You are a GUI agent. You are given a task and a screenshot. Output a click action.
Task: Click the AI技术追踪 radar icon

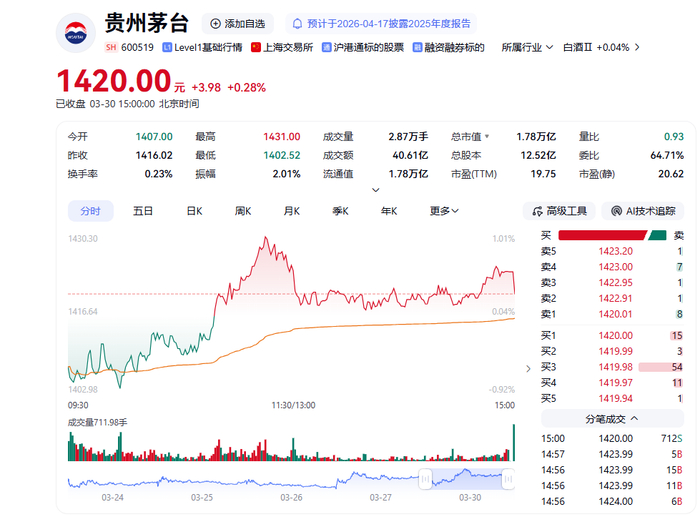[x=617, y=211]
